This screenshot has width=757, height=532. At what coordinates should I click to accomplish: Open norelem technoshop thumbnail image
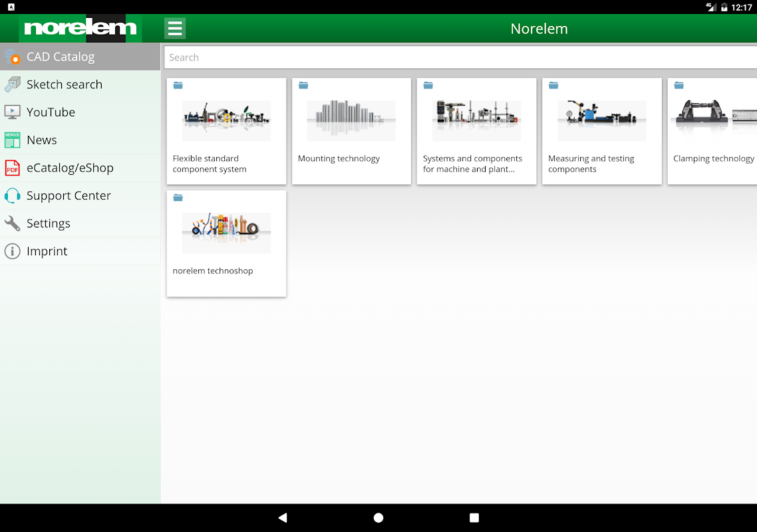226,233
